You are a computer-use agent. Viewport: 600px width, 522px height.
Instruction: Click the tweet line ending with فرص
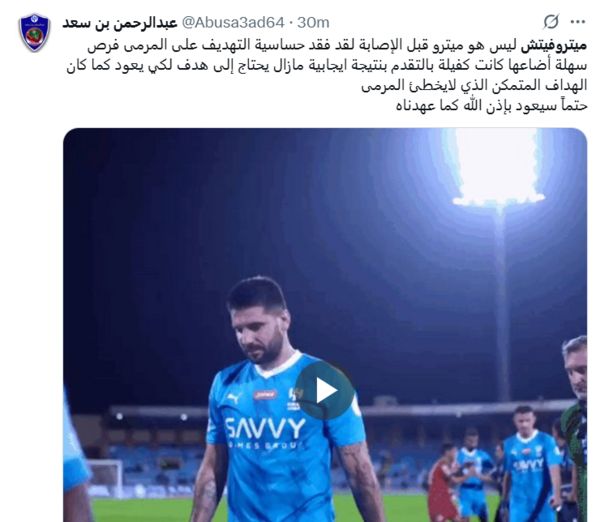(x=337, y=45)
